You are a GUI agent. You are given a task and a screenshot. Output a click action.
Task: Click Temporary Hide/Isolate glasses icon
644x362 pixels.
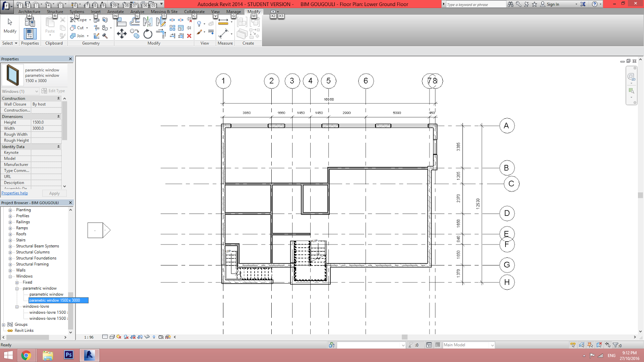[147, 337]
